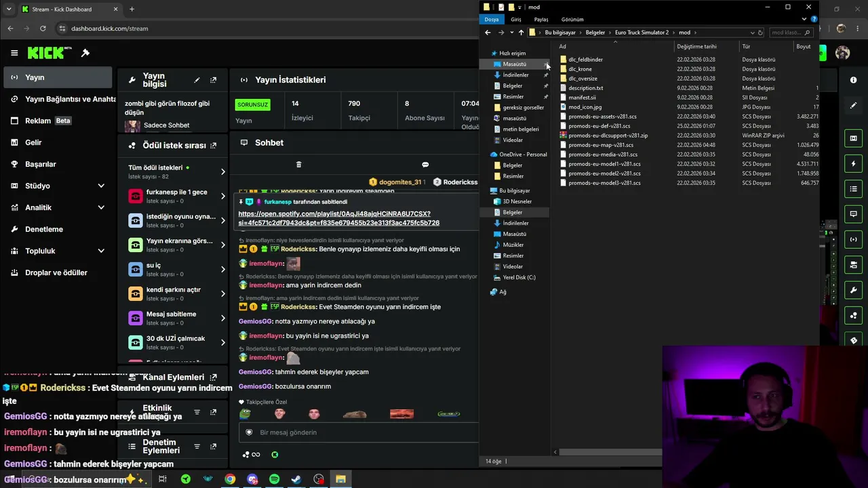Open Google Chrome from the taskbar
The height and width of the screenshot is (488, 868).
tap(230, 479)
